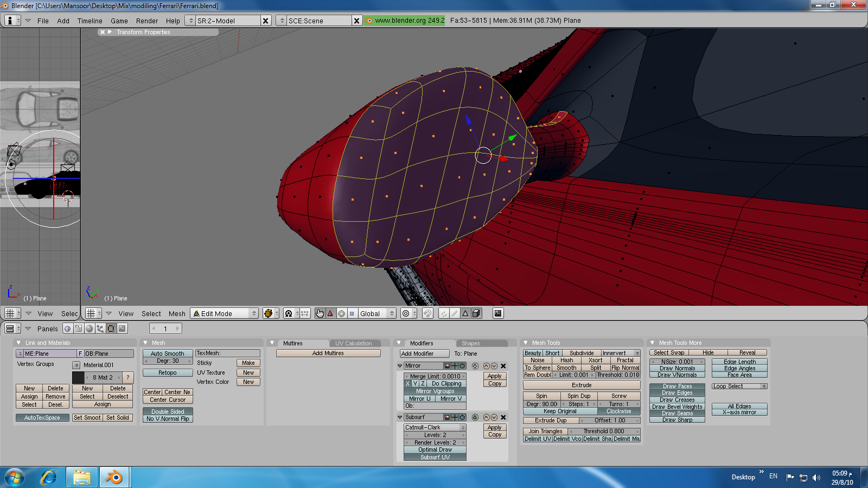Click the Extrude button
This screenshot has width=868, height=488.
(582, 385)
